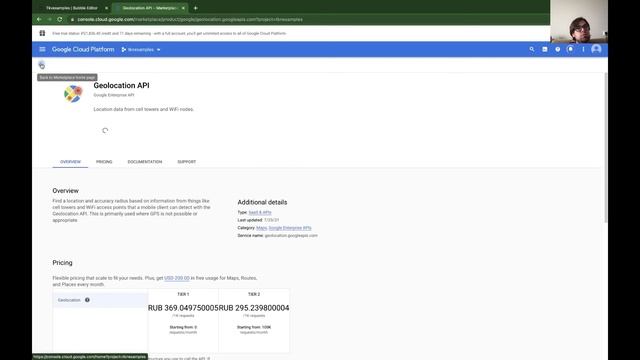This screenshot has width=640, height=360.
Task: Click the geolocation.googleapis.com service name
Action: [291, 236]
